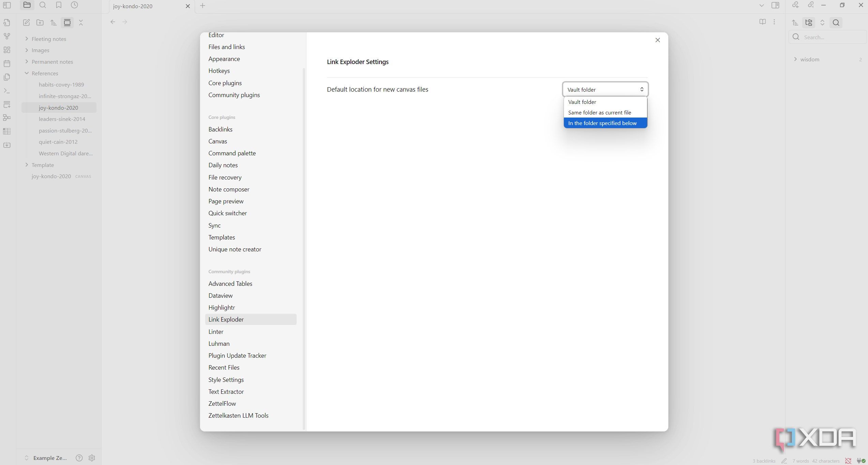This screenshot has height=465, width=868.
Task: Open recent files clock icon
Action: tap(74, 5)
